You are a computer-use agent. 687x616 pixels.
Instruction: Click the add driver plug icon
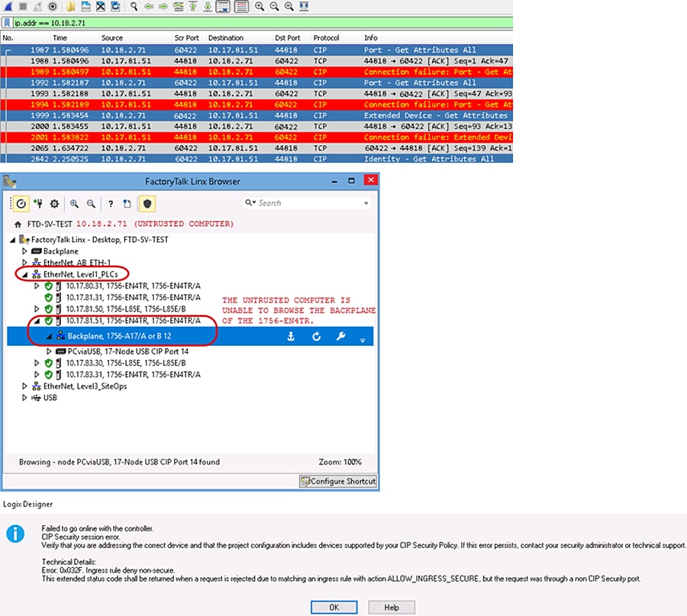click(x=38, y=204)
